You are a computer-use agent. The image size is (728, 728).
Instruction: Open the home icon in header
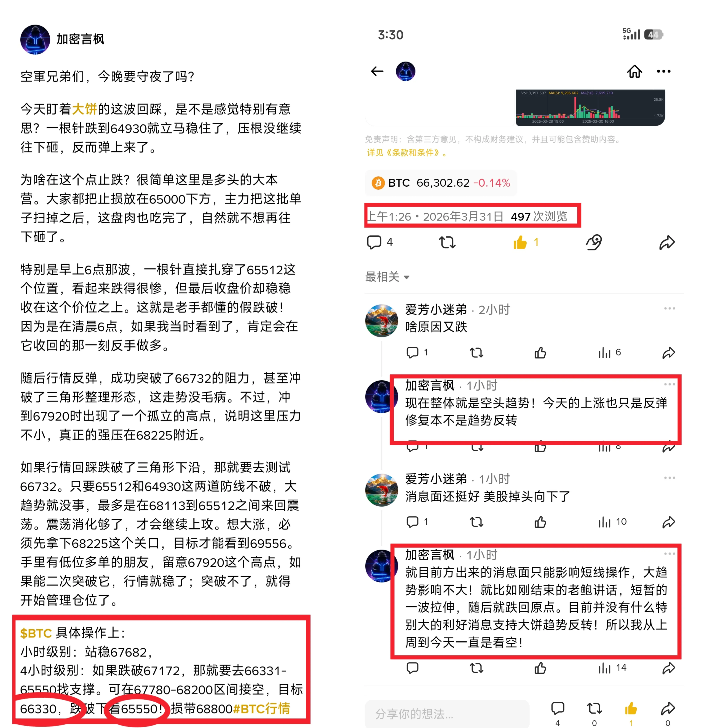(x=635, y=71)
